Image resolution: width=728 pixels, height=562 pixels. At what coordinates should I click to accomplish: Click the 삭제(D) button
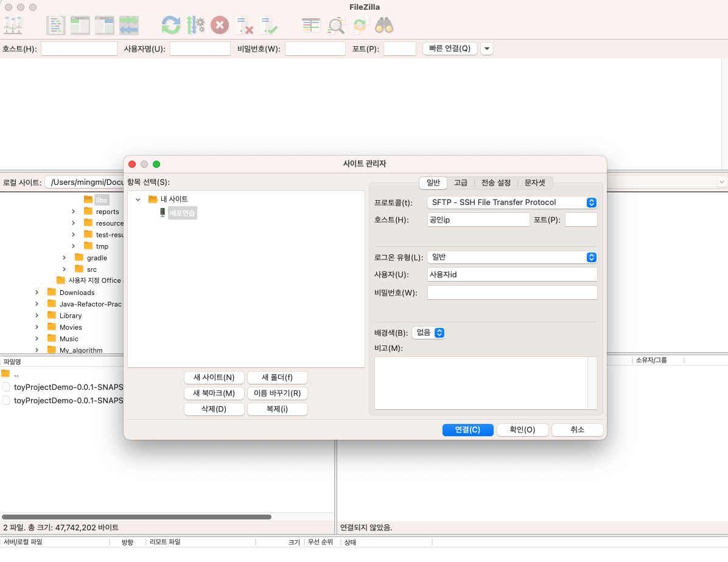tap(214, 409)
